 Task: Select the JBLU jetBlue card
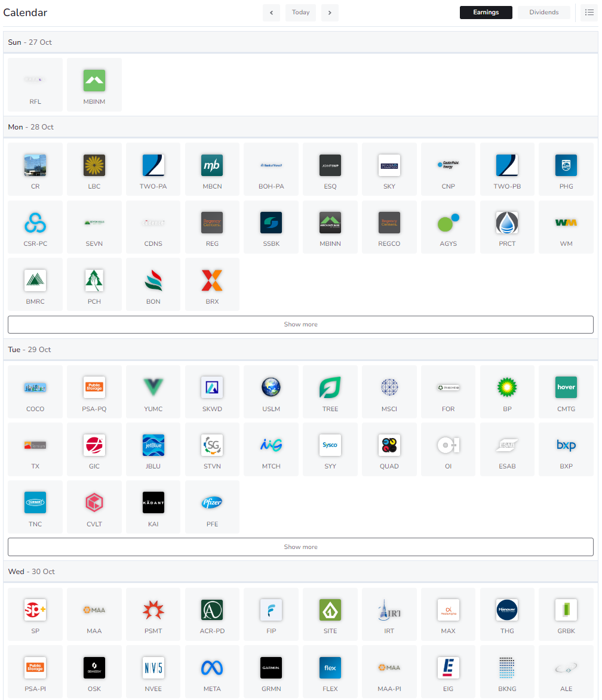(153, 449)
